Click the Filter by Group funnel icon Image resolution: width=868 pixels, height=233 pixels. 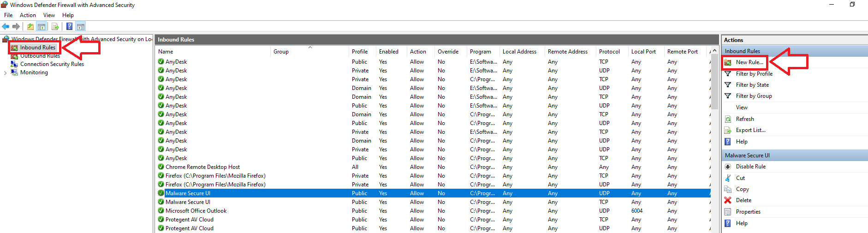pos(728,96)
